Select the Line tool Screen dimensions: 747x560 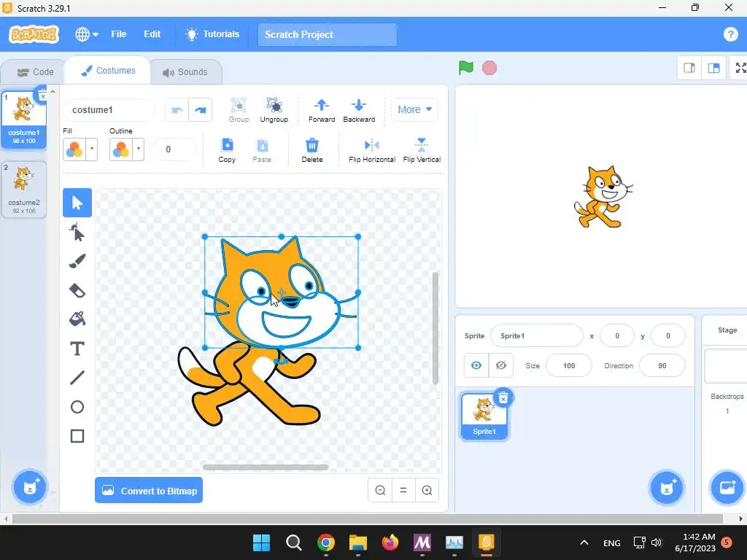coord(77,378)
